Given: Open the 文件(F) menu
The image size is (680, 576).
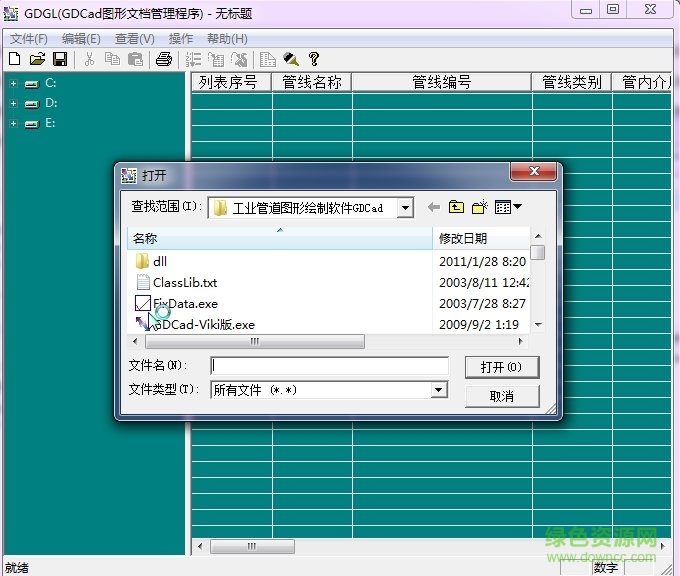Looking at the screenshot, I should 28,39.
